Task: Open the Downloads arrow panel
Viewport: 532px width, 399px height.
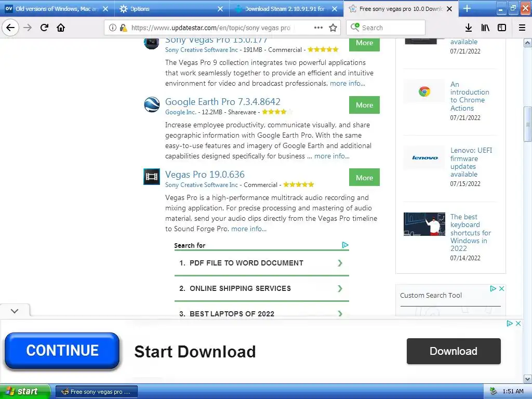Action: coord(468,28)
